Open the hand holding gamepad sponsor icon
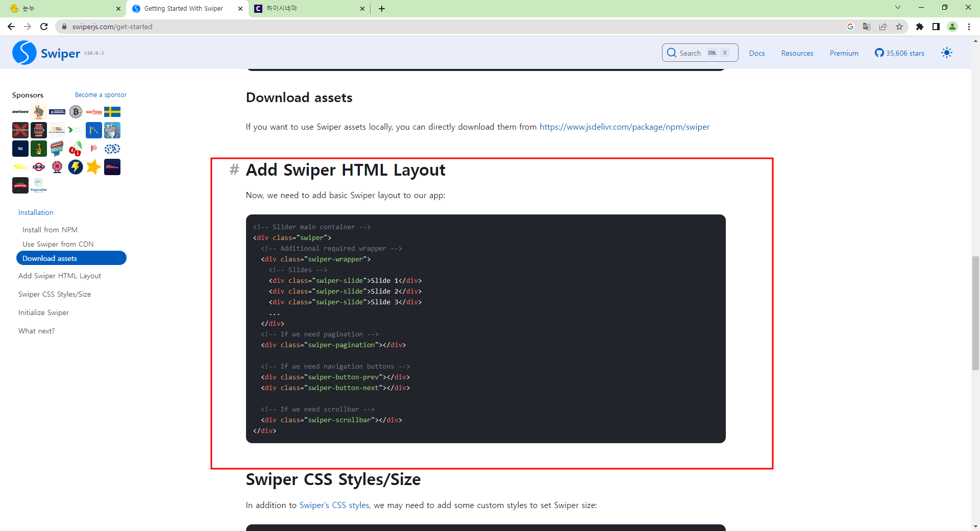This screenshot has width=980, height=531. (x=39, y=112)
